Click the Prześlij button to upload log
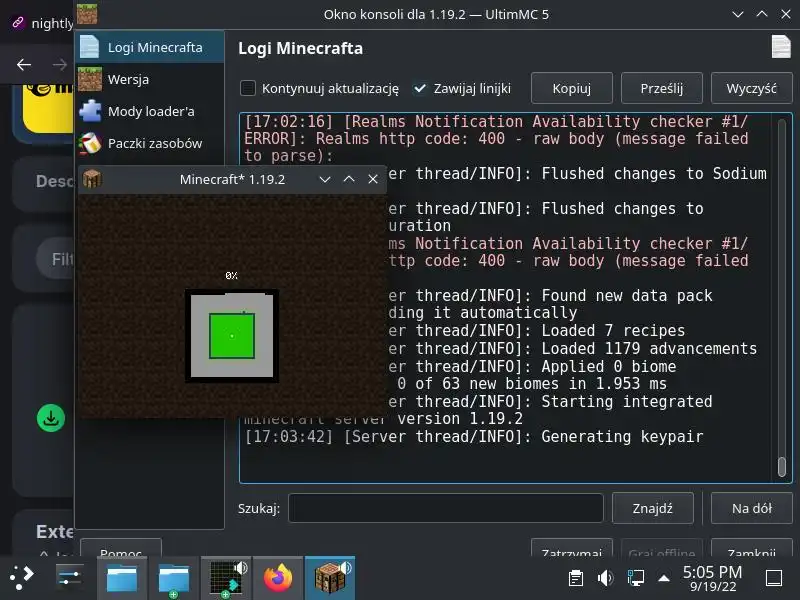800x600 pixels. point(661,88)
